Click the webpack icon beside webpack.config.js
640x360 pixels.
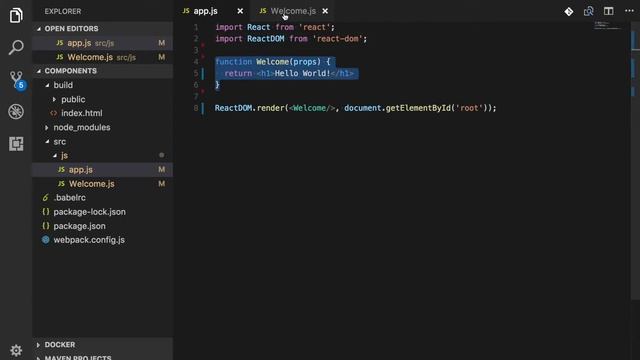pos(46,240)
